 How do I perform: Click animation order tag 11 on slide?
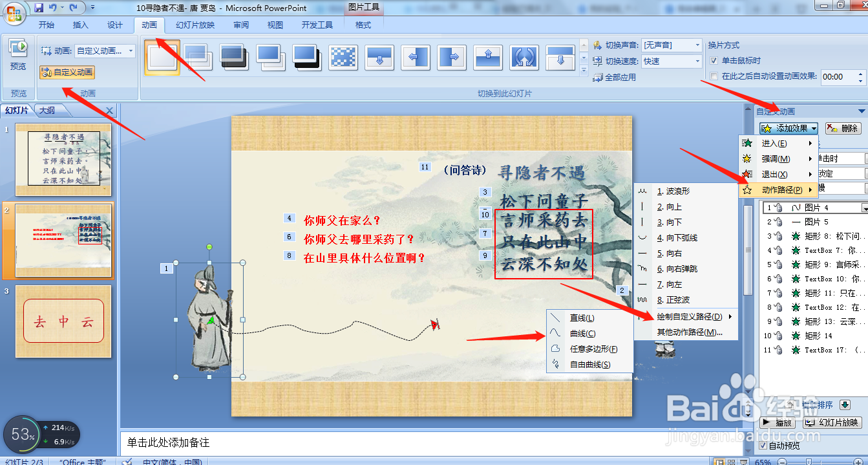[425, 167]
